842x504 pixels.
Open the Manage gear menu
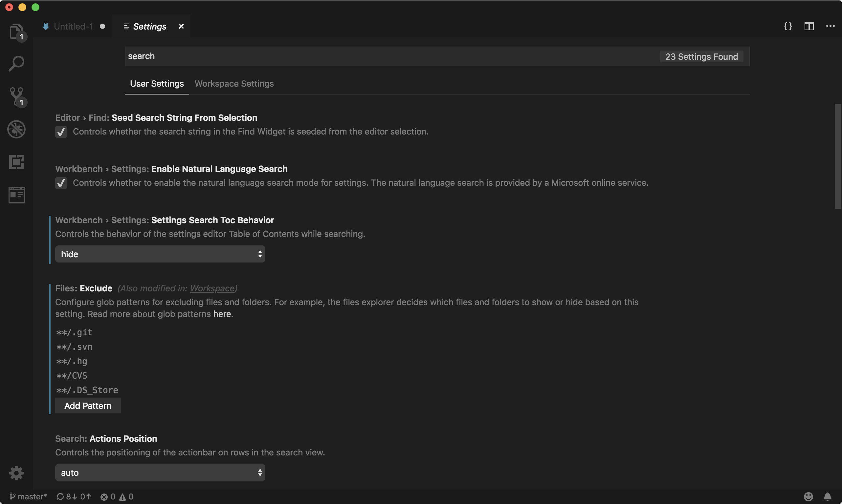(16, 473)
